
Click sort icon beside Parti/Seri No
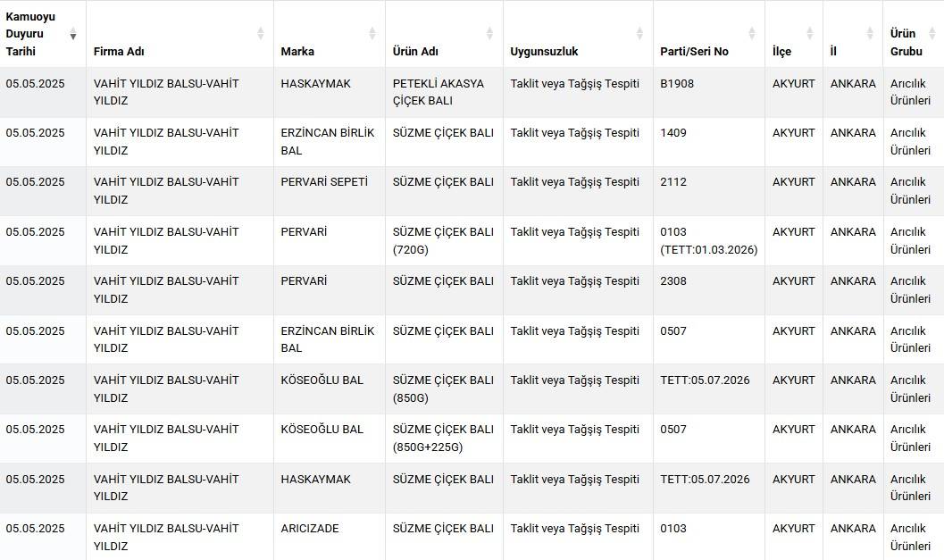tap(751, 34)
